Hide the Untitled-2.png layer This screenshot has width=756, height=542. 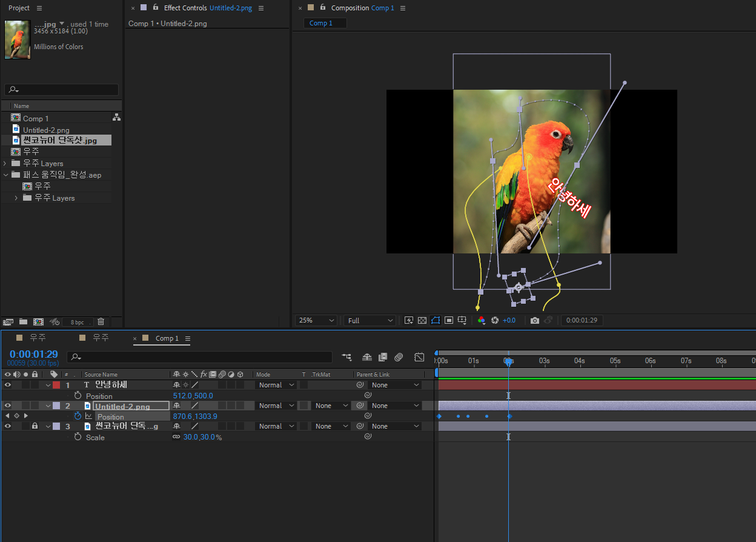point(8,406)
